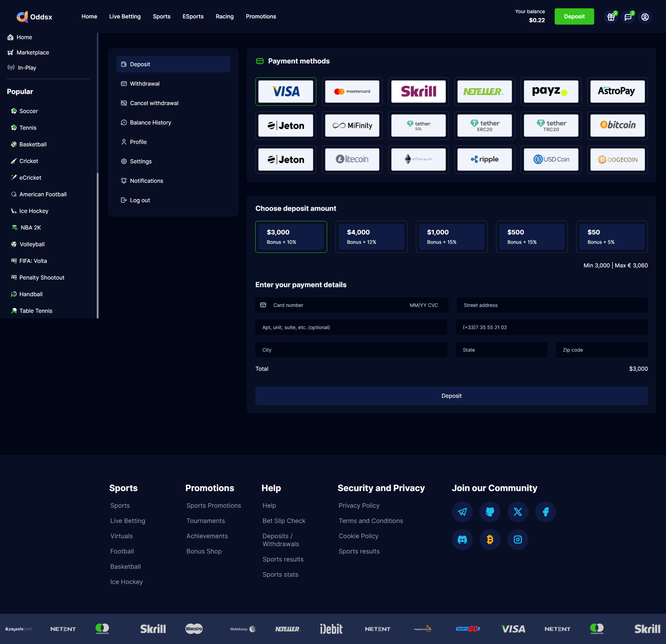Pick the $50 Bonus + 5% option
The width and height of the screenshot is (666, 644).
tap(612, 237)
